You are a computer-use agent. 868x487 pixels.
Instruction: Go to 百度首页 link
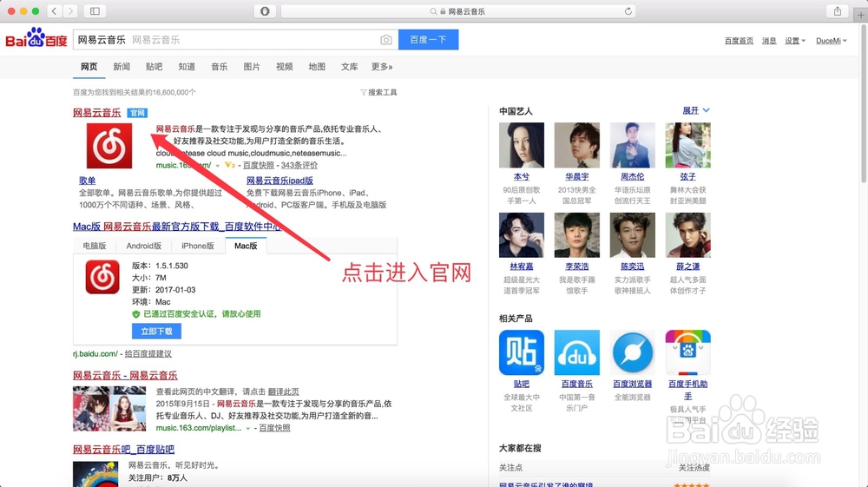point(739,41)
